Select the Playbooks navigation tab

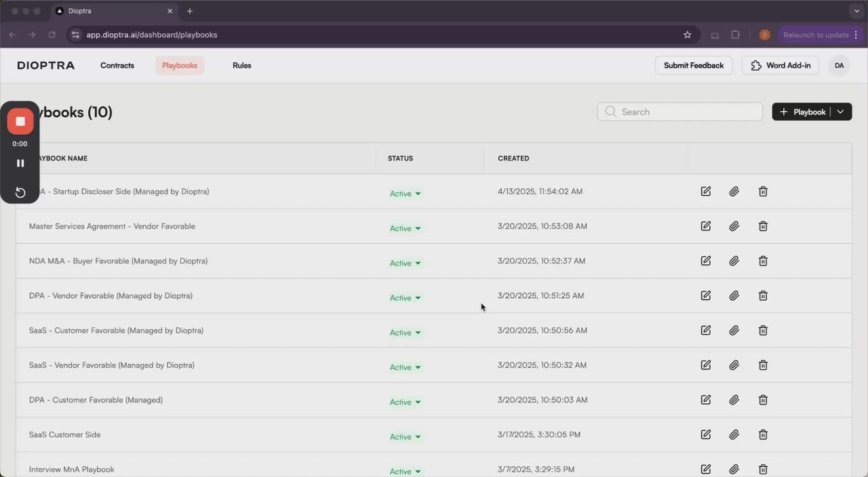click(180, 66)
